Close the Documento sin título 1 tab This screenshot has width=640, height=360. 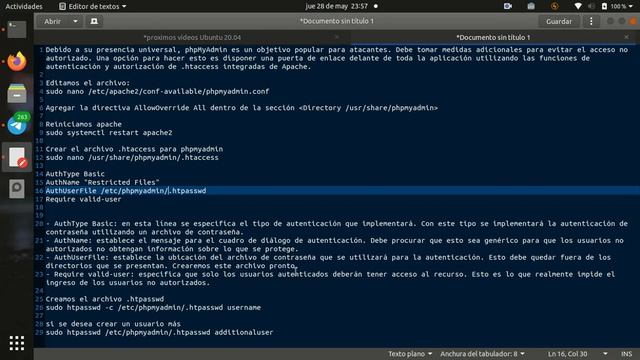(x=626, y=37)
